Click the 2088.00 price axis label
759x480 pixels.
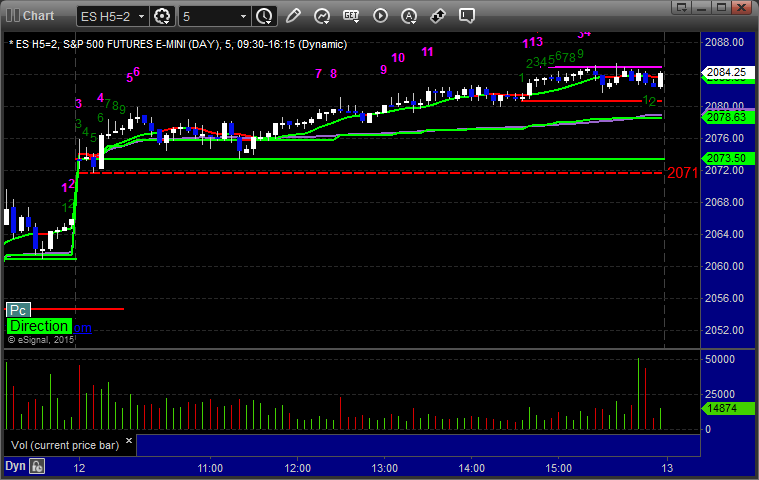click(x=725, y=43)
